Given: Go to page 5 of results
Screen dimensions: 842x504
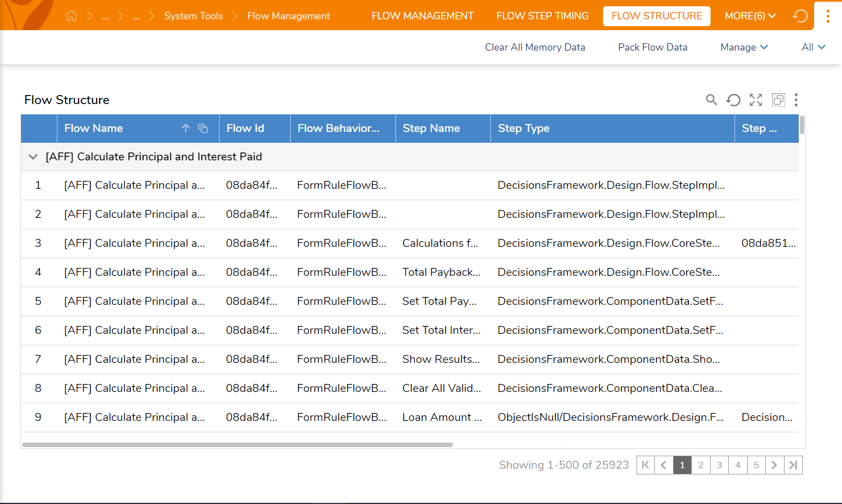Looking at the screenshot, I should click(756, 465).
